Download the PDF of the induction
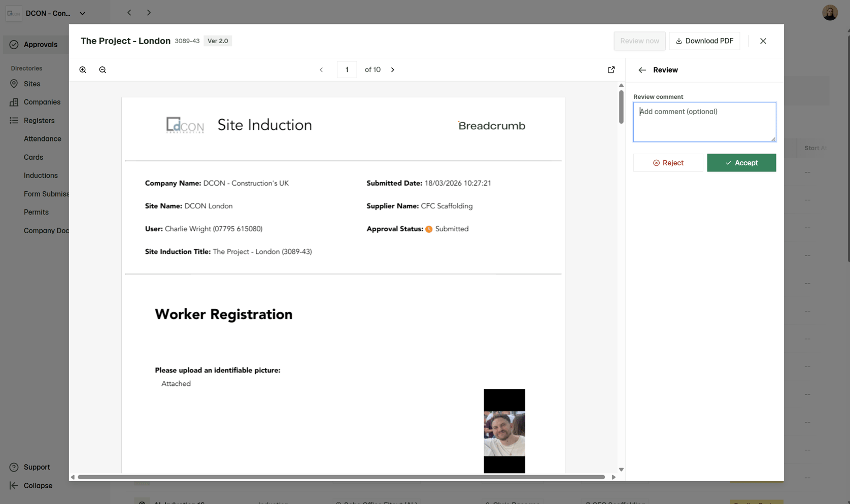This screenshot has width=850, height=504. 704,41
